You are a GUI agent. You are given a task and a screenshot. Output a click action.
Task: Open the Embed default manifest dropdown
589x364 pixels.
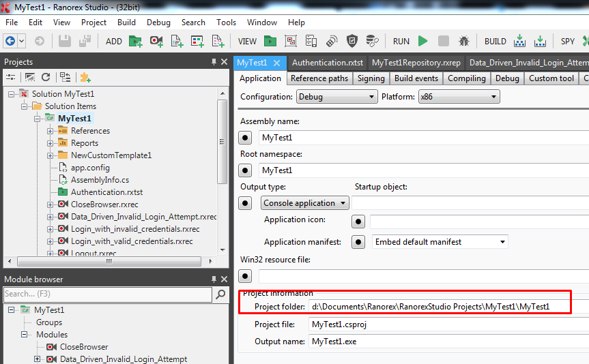(440, 242)
